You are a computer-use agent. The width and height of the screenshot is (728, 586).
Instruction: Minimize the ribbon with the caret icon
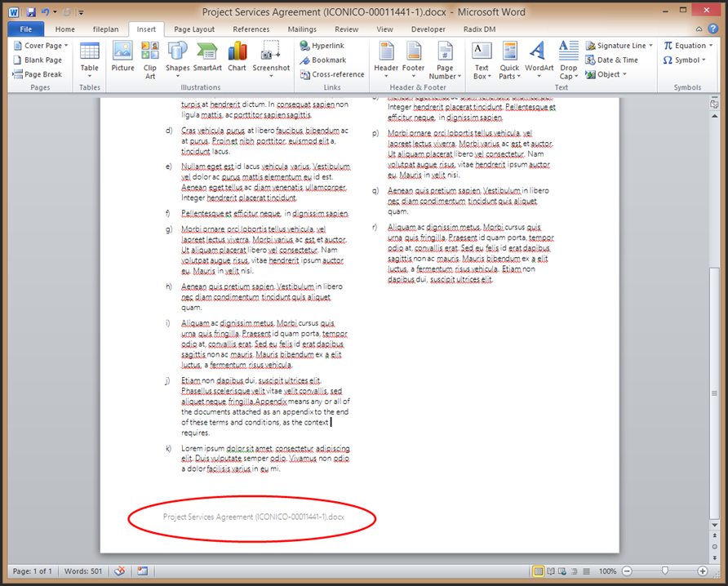(x=699, y=29)
